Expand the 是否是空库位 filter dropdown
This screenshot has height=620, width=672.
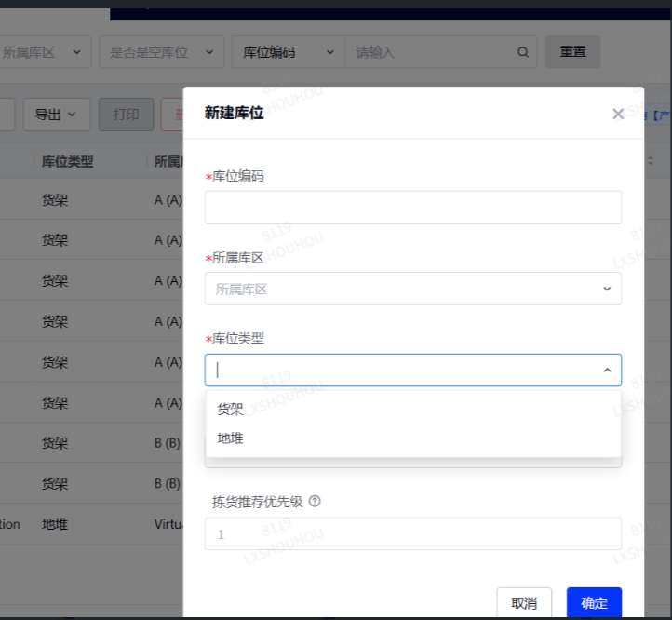[x=162, y=52]
